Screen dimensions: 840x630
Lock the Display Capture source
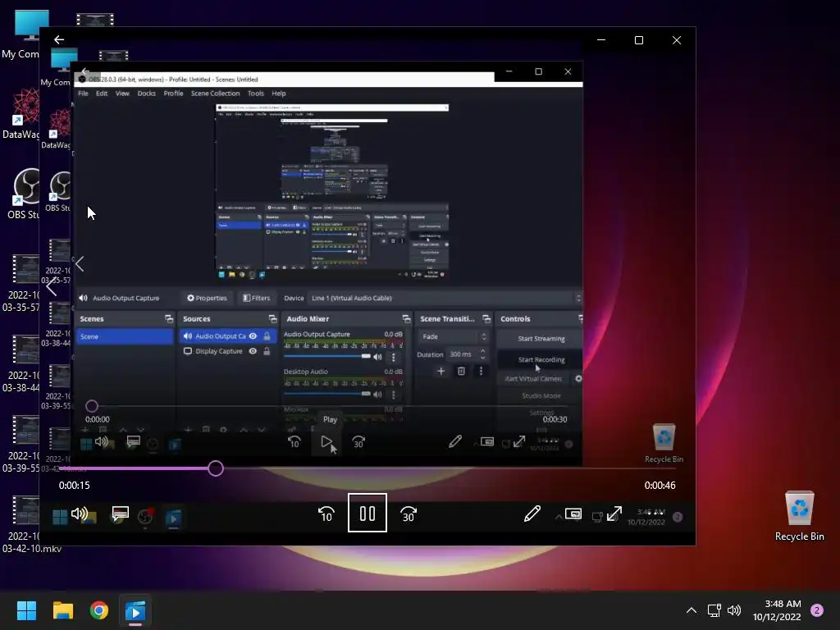point(267,351)
